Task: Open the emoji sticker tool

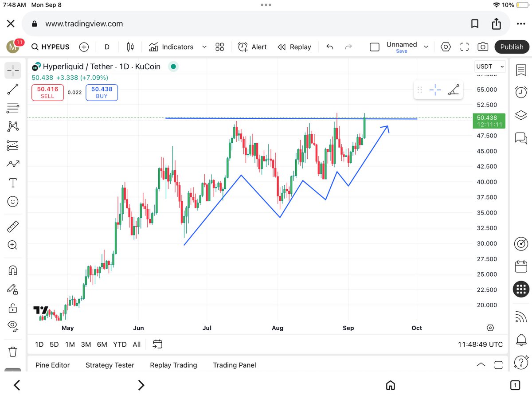Action: pos(13,202)
